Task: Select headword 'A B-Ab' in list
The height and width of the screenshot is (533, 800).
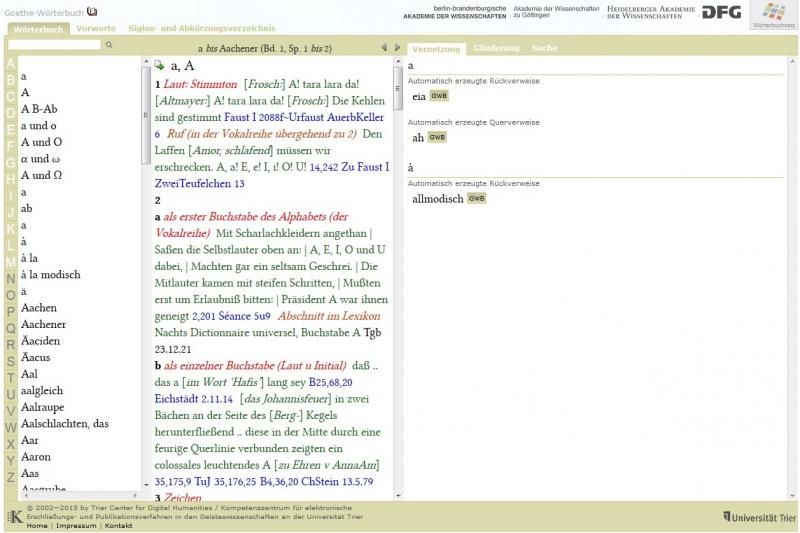Action: (x=39, y=109)
